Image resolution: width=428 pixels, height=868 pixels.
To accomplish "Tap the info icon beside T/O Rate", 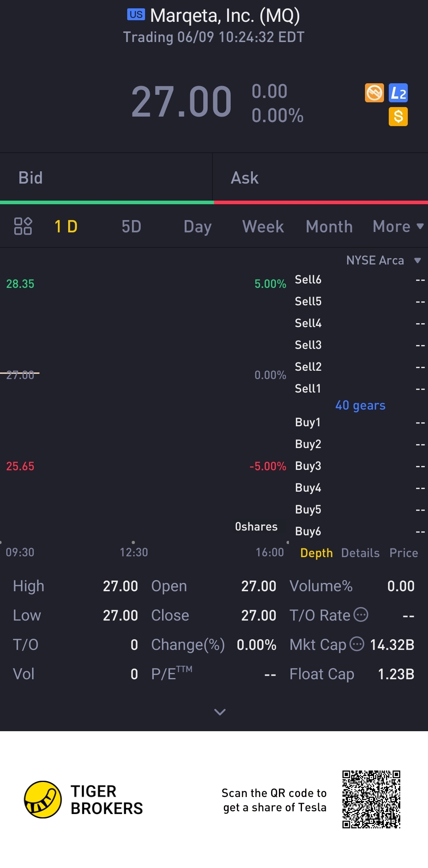I will pos(361,615).
